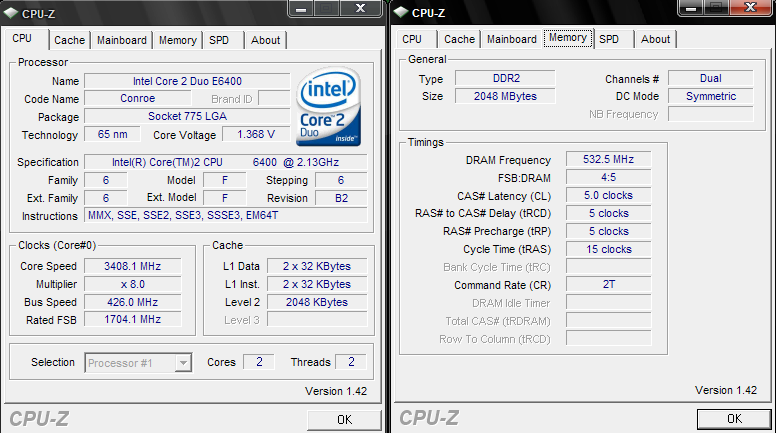Screen dimensions: 776x433
Task: Click the processor Name field Intel Core 2 Duo E6400
Action: 187,81
